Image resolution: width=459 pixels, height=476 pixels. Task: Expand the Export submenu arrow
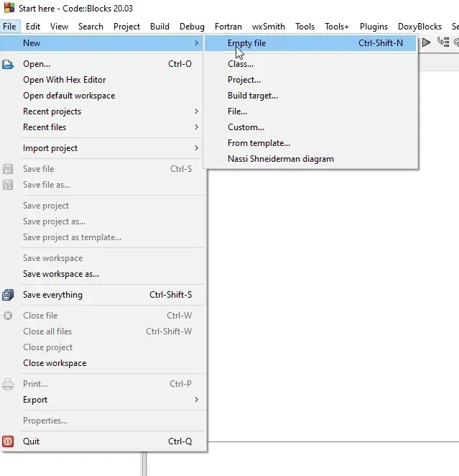(196, 400)
